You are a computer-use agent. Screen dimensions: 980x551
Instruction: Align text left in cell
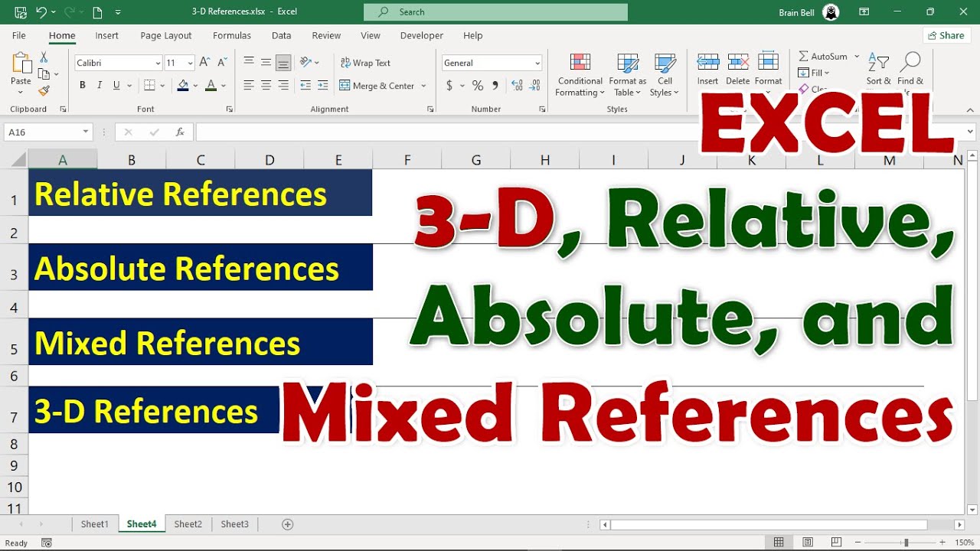click(249, 86)
